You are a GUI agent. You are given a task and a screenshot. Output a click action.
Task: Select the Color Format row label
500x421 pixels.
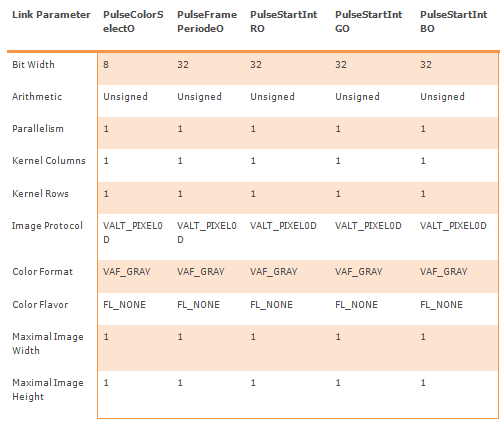pyautogui.click(x=42, y=271)
